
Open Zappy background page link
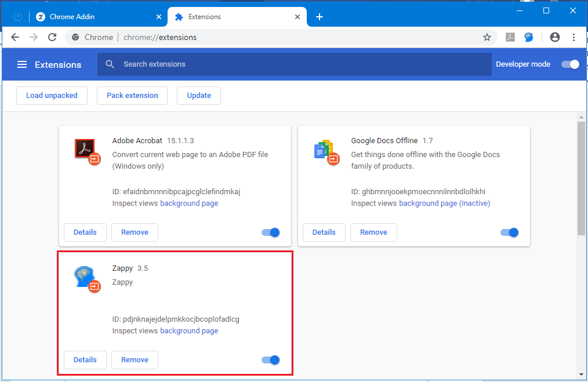189,330
